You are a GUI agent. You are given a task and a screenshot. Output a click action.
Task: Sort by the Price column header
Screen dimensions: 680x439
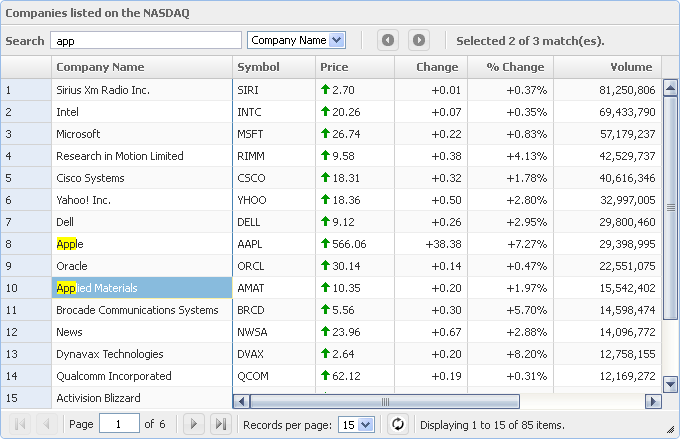(354, 67)
